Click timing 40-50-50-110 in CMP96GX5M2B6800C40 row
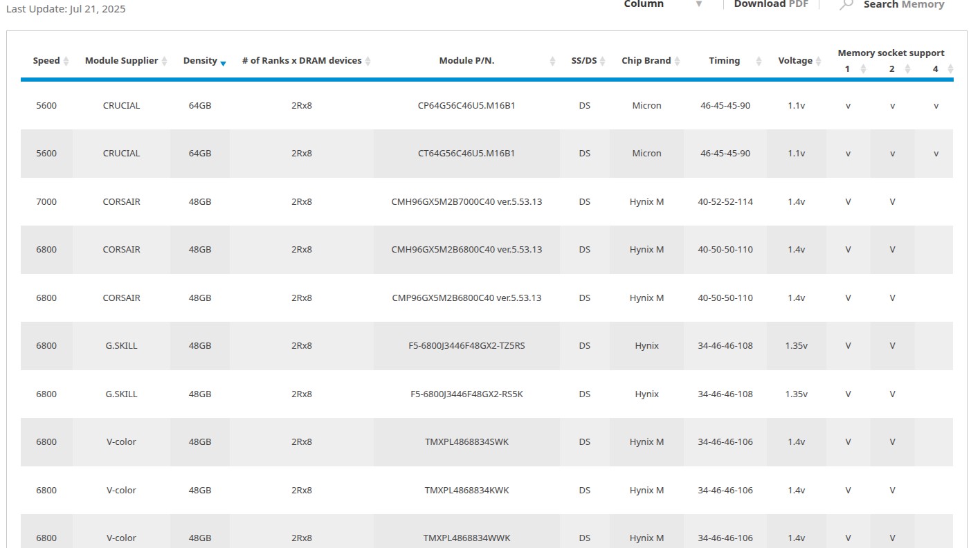This screenshot has width=980, height=548. click(x=725, y=298)
